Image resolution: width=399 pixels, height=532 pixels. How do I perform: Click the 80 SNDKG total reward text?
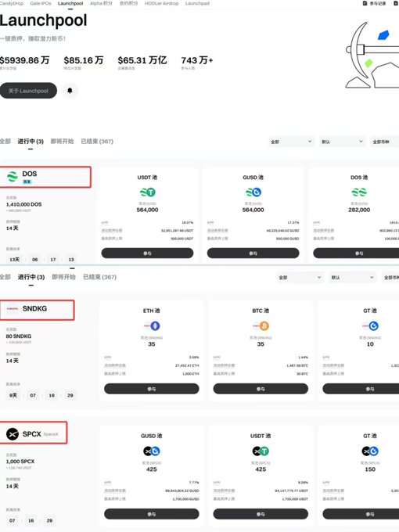coord(19,336)
